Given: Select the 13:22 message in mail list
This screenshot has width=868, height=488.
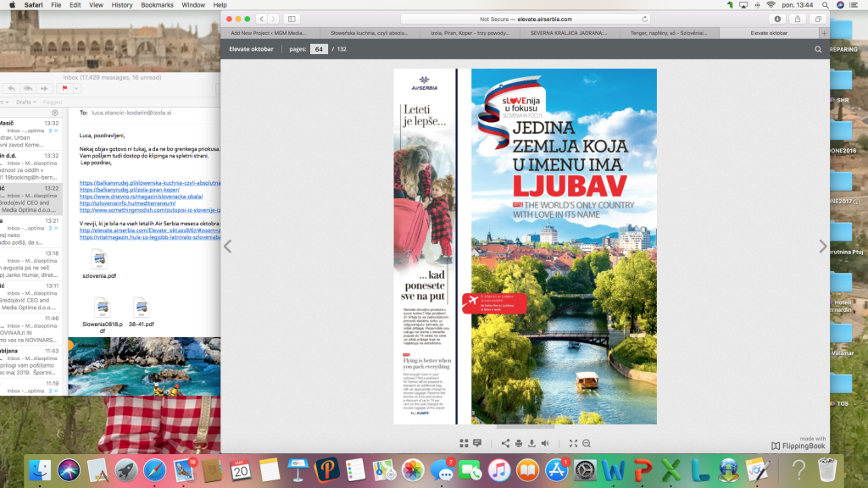Looking at the screenshot, I should pos(31,199).
